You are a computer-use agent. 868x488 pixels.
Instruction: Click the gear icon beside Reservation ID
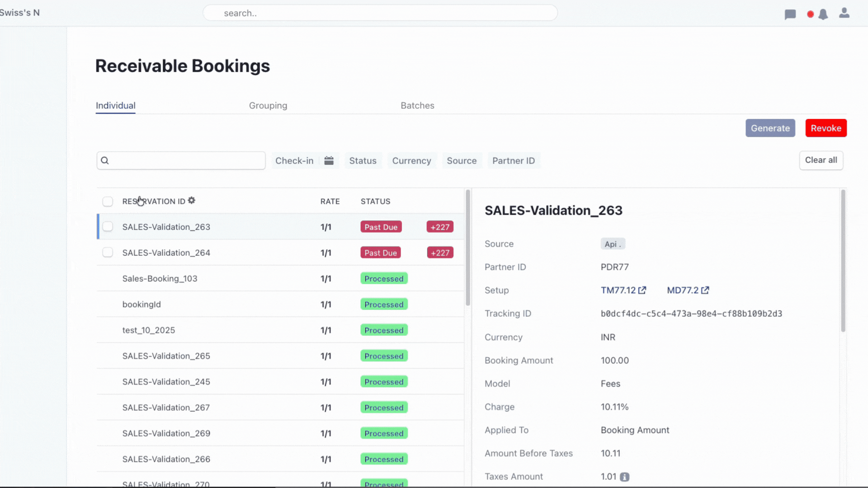[192, 201]
